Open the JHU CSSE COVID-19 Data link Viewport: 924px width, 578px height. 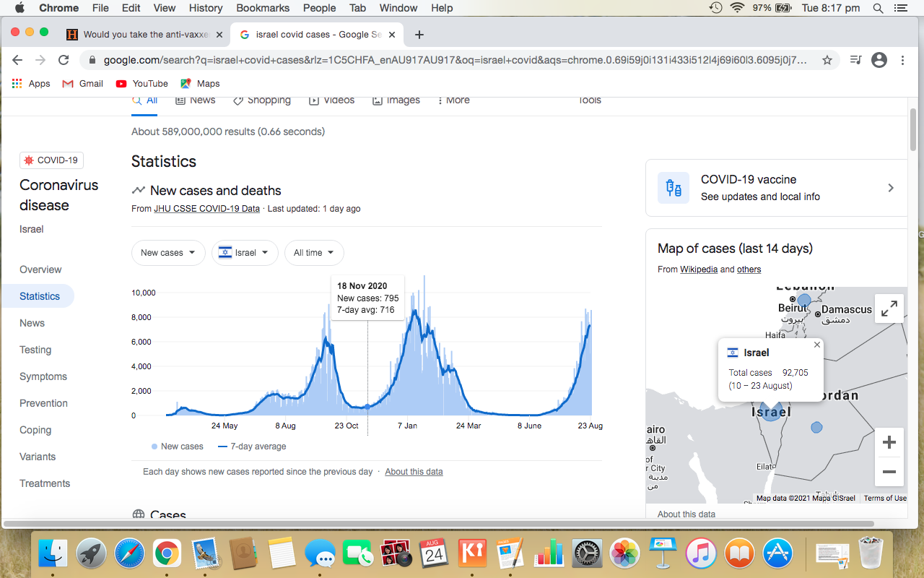(206, 209)
